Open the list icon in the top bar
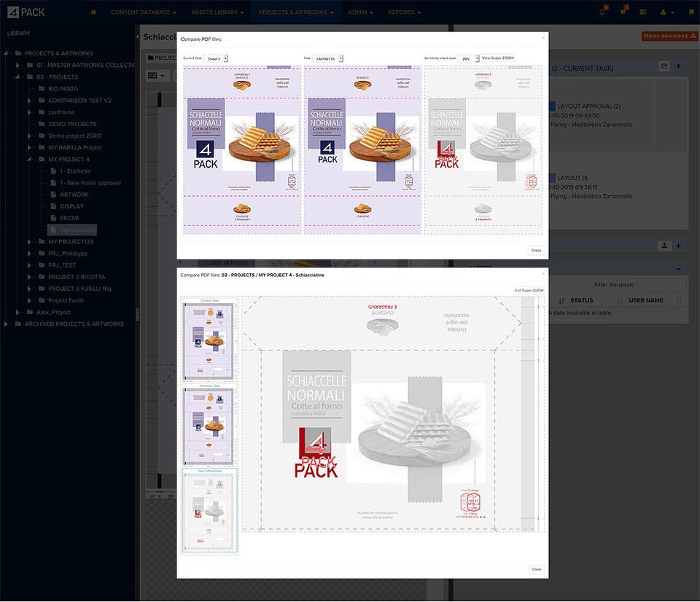The width and height of the screenshot is (700, 602). pyautogui.click(x=643, y=12)
